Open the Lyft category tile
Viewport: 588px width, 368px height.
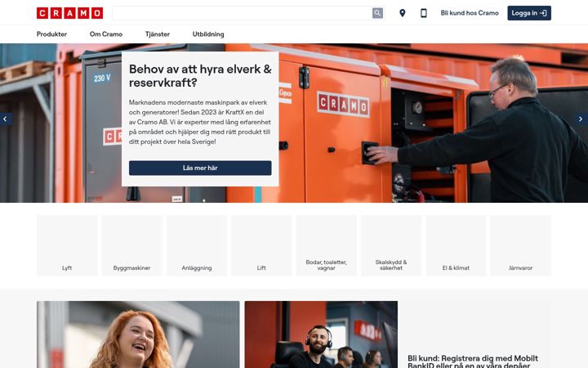(67, 245)
